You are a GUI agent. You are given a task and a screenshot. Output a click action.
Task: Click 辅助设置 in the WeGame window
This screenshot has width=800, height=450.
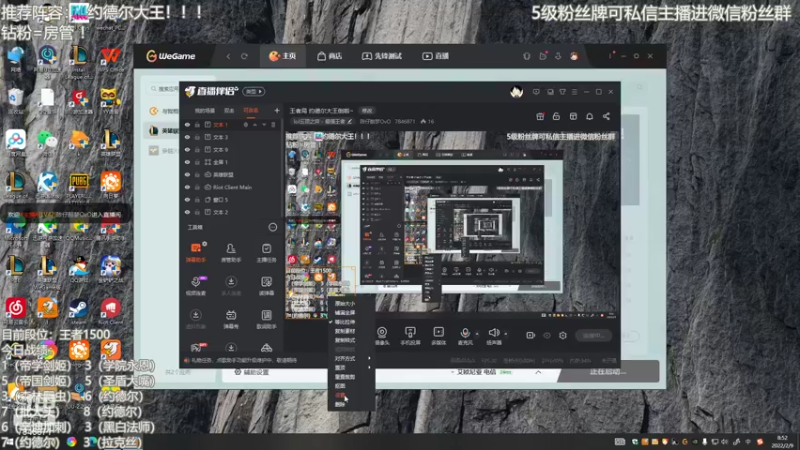click(x=251, y=372)
